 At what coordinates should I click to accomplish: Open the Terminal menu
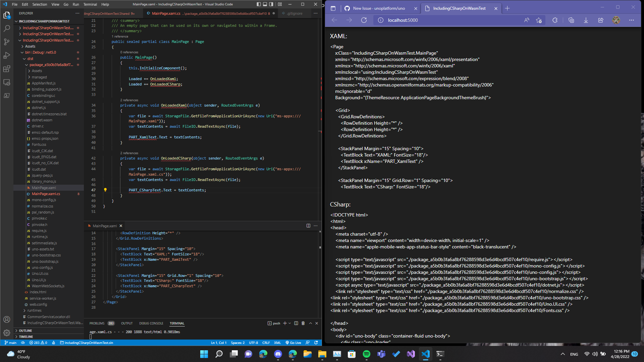pyautogui.click(x=90, y=4)
